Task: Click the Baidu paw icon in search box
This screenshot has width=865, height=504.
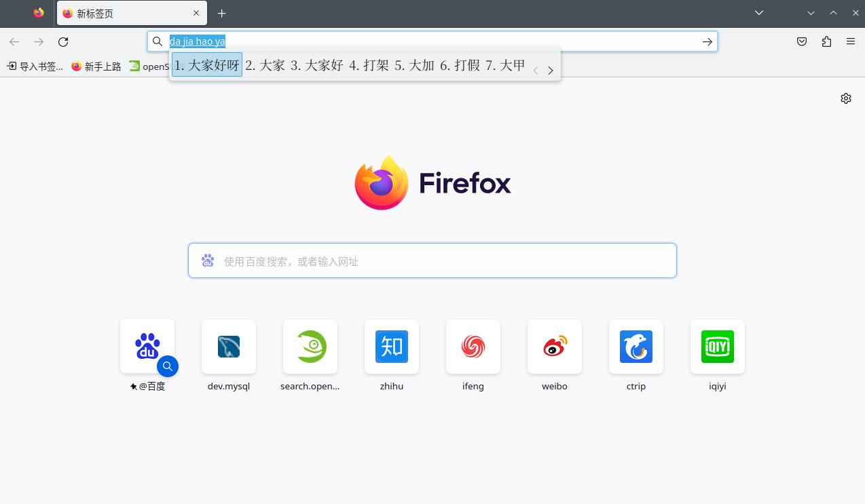Action: point(208,260)
